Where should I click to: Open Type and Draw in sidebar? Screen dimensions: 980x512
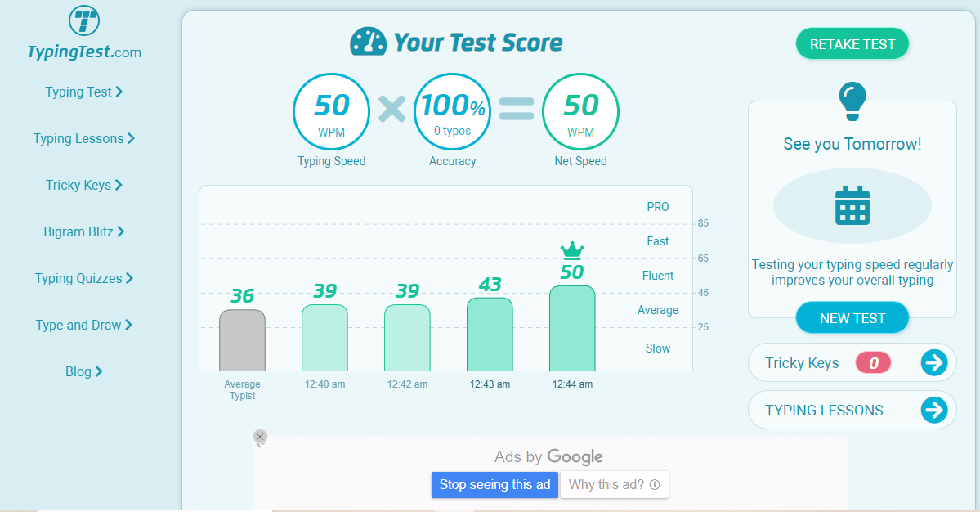83,325
